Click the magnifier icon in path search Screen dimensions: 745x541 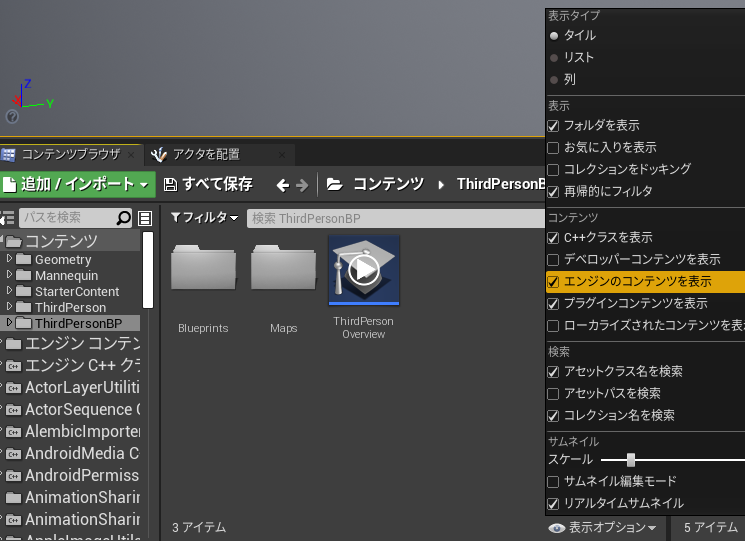(123, 218)
